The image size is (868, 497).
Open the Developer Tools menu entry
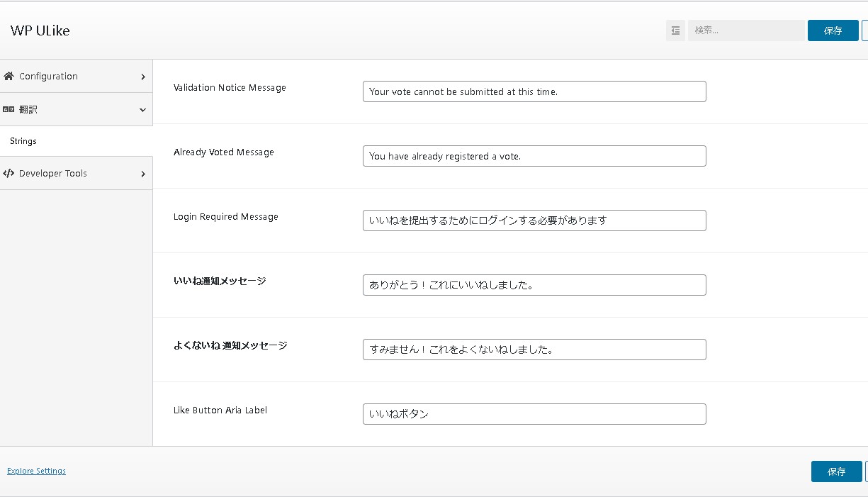pyautogui.click(x=53, y=173)
